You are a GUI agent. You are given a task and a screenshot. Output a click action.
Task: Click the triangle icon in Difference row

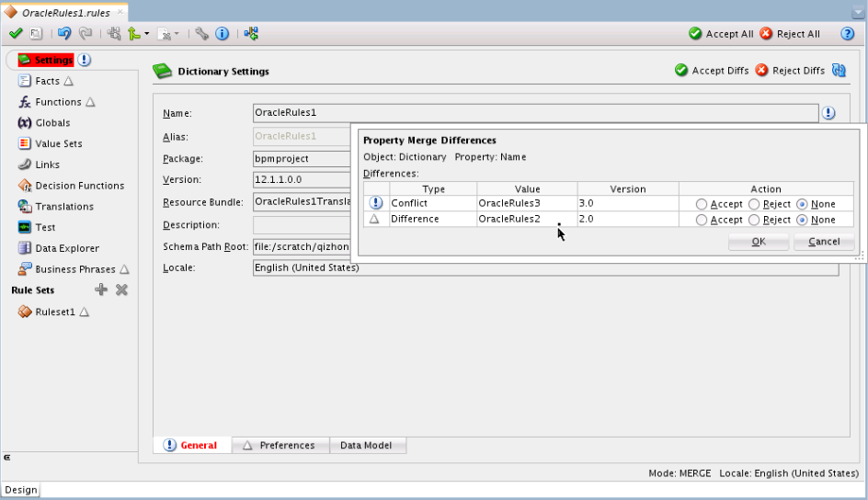tap(374, 219)
